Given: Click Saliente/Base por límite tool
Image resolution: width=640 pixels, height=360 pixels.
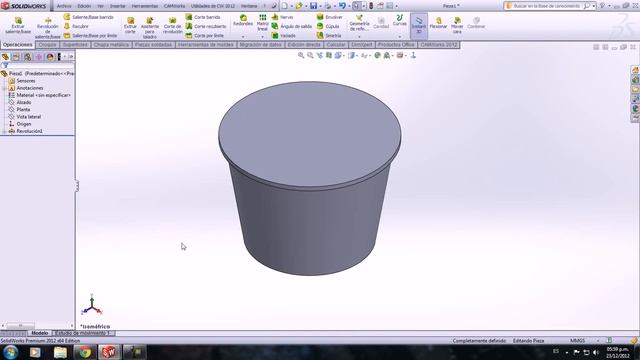Looking at the screenshot, I should tap(90, 36).
